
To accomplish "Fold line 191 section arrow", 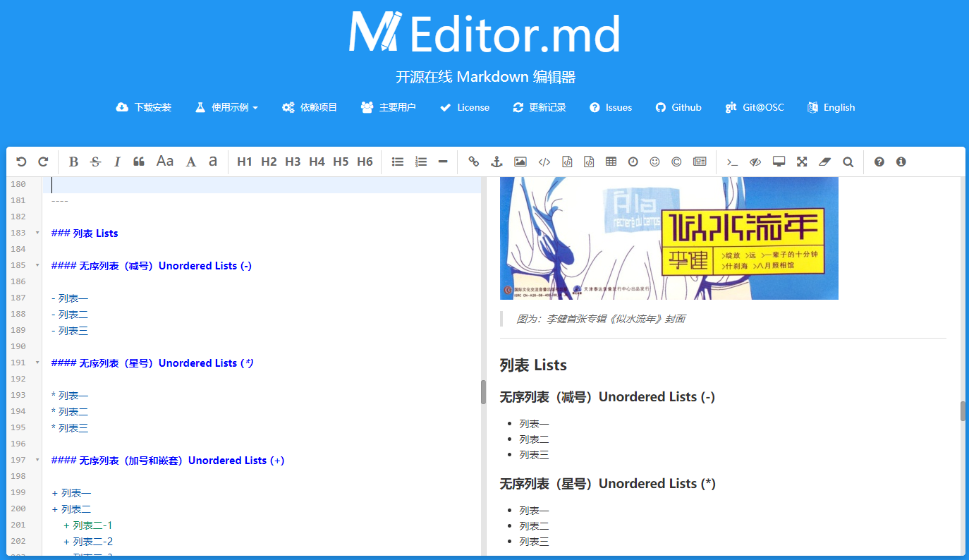I will click(37, 363).
